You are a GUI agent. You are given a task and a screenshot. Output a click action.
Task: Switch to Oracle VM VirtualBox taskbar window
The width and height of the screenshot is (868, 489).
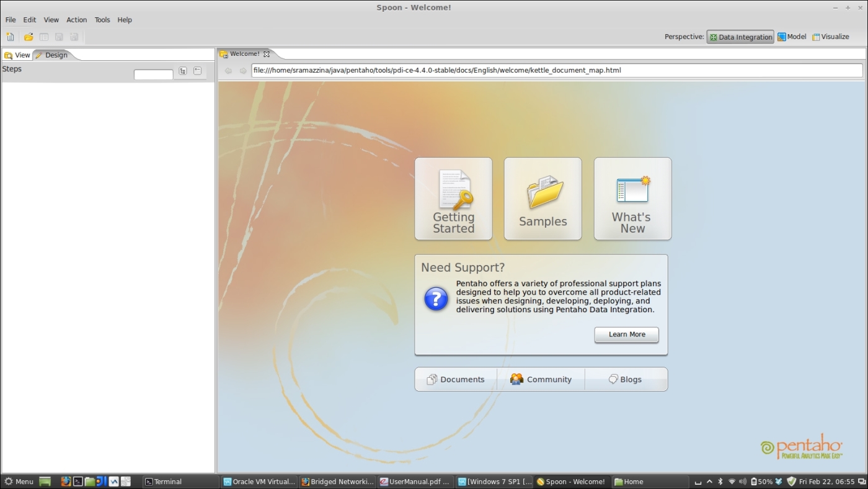[259, 482]
